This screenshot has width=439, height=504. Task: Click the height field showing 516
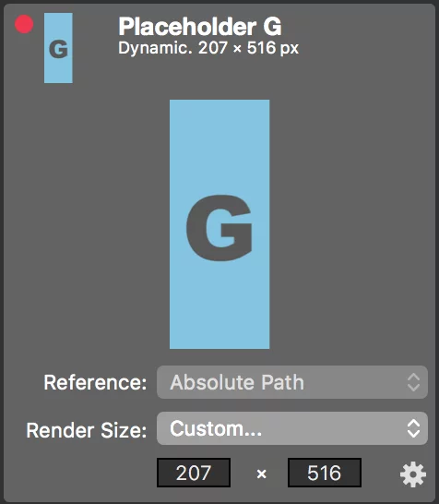coord(325,473)
